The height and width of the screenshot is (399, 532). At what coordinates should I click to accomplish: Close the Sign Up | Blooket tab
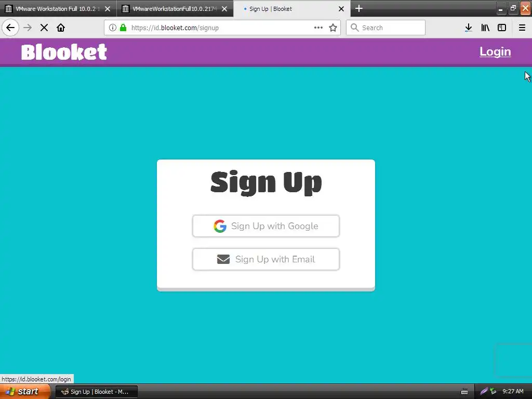pyautogui.click(x=341, y=9)
